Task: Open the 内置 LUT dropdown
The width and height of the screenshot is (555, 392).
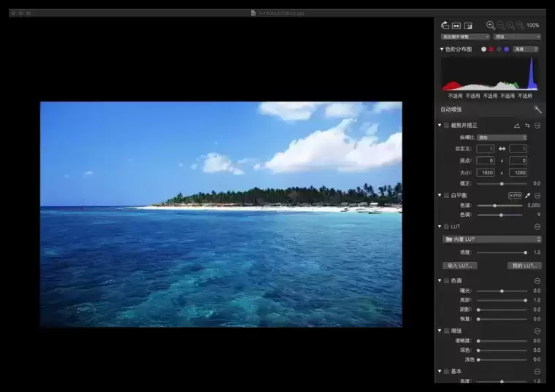Action: [492, 239]
